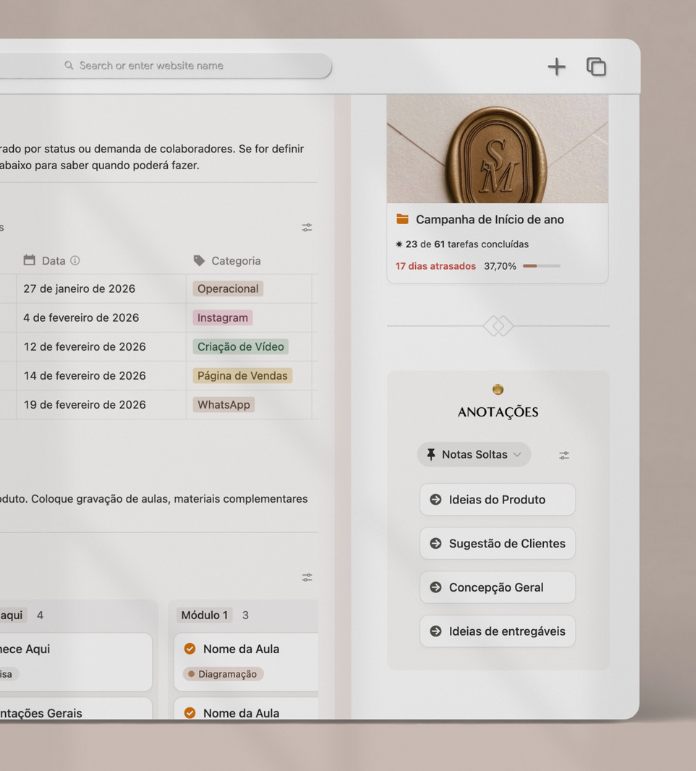Open filter settings above the module board

coord(307,577)
